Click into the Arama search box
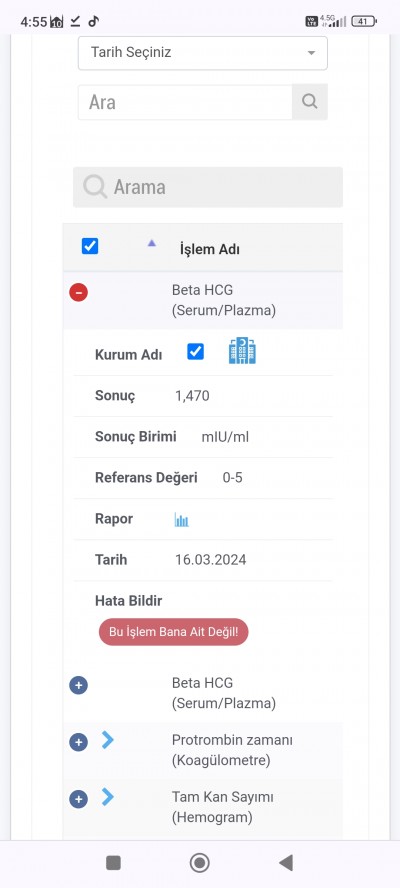Viewport: 400px width, 888px height. pyautogui.click(x=208, y=187)
